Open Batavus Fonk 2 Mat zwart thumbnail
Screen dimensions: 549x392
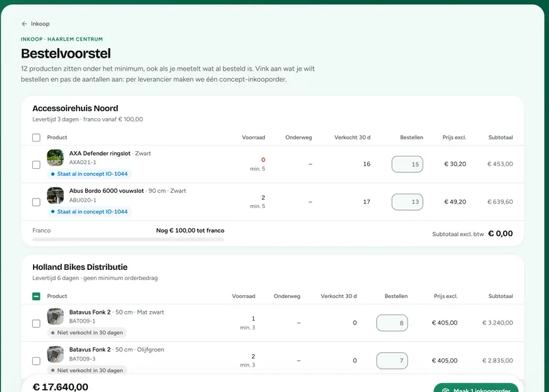56,316
